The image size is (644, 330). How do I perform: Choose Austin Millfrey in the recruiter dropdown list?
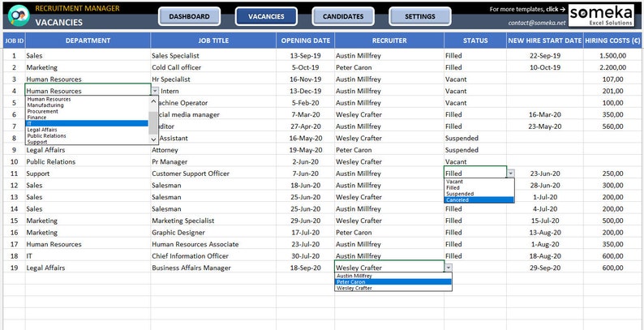(x=393, y=276)
